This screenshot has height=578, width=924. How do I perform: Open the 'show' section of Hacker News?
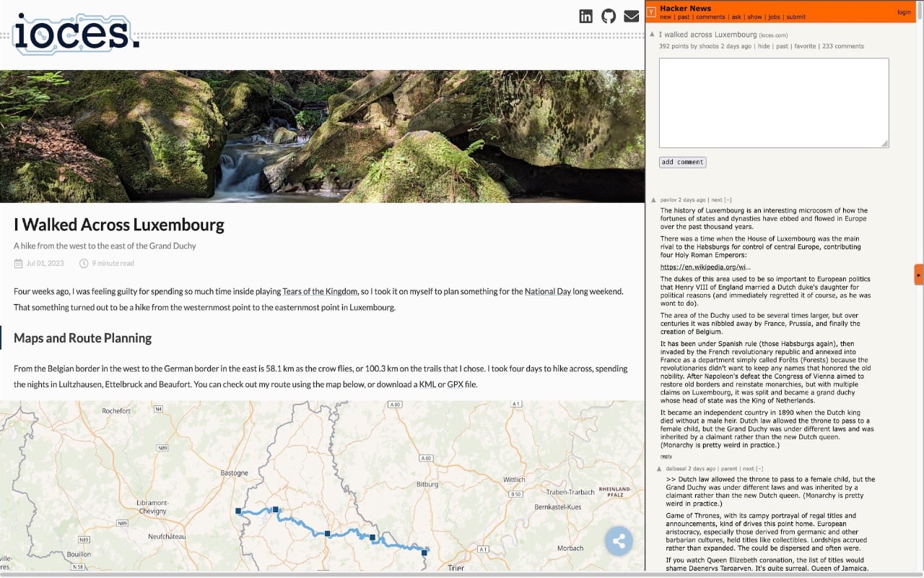coord(754,17)
